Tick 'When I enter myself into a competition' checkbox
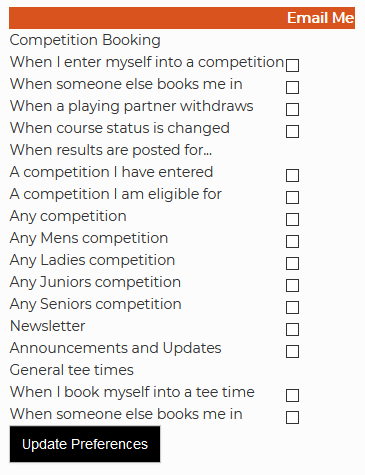Screen dimensions: 365x475 (292, 65)
